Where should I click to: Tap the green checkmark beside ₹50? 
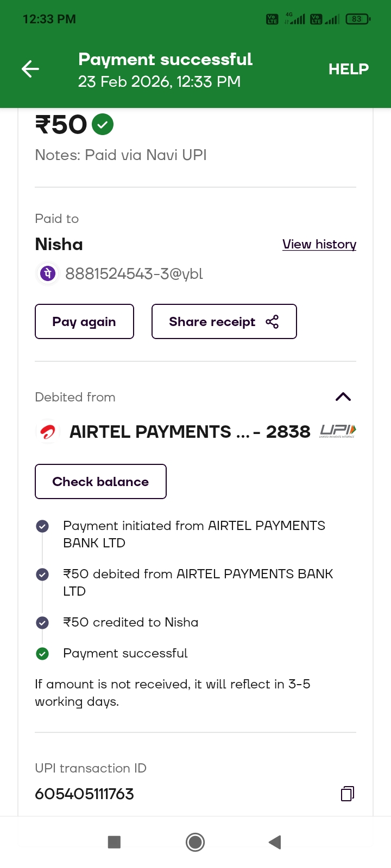pos(103,125)
